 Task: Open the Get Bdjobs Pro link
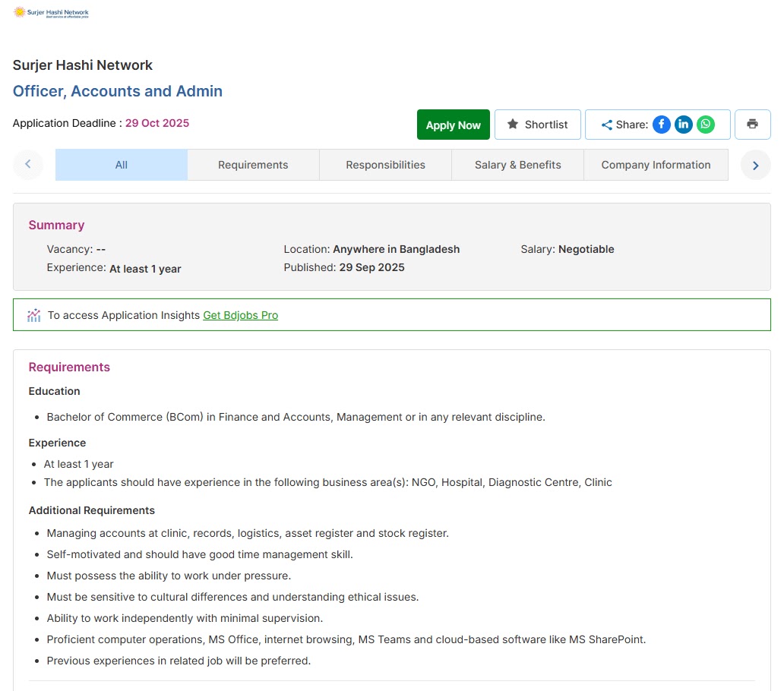point(240,315)
